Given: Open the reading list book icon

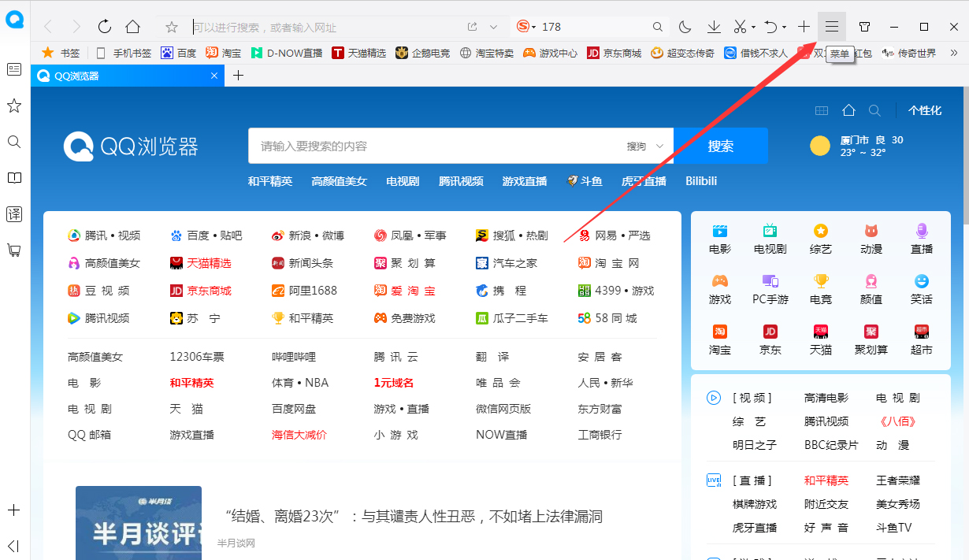Looking at the screenshot, I should 13,177.
